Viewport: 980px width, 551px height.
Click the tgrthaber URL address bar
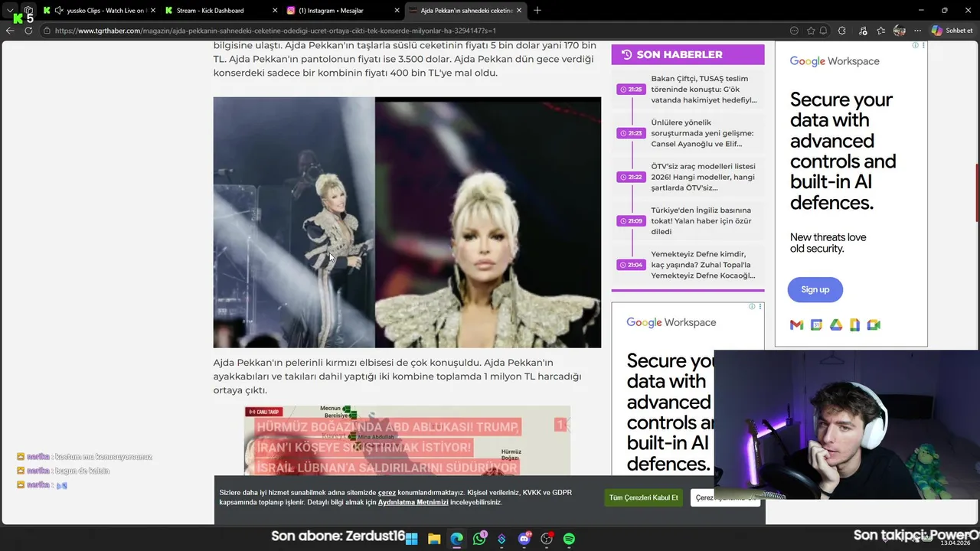276,31
